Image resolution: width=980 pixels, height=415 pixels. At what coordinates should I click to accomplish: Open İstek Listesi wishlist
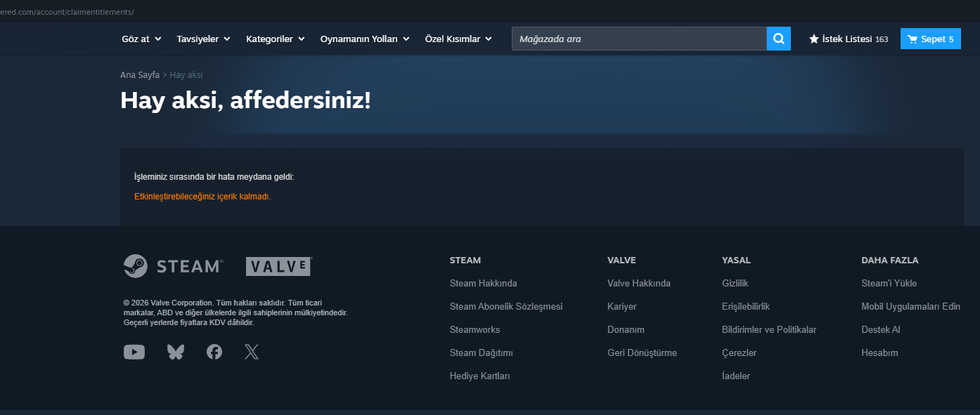coord(849,39)
